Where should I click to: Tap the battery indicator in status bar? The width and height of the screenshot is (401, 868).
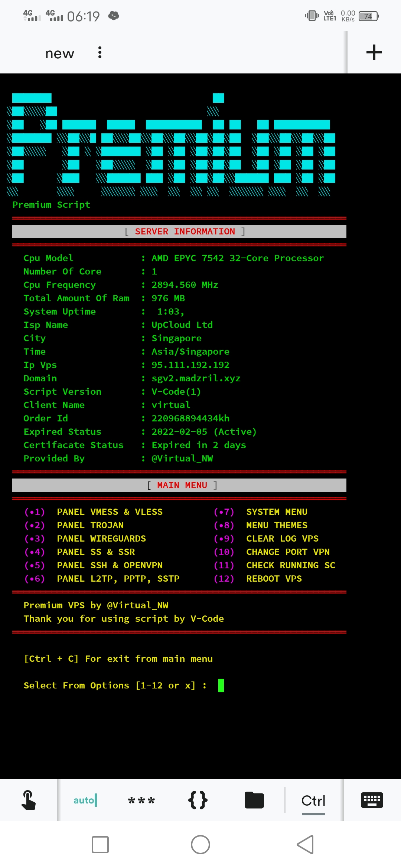[368, 16]
